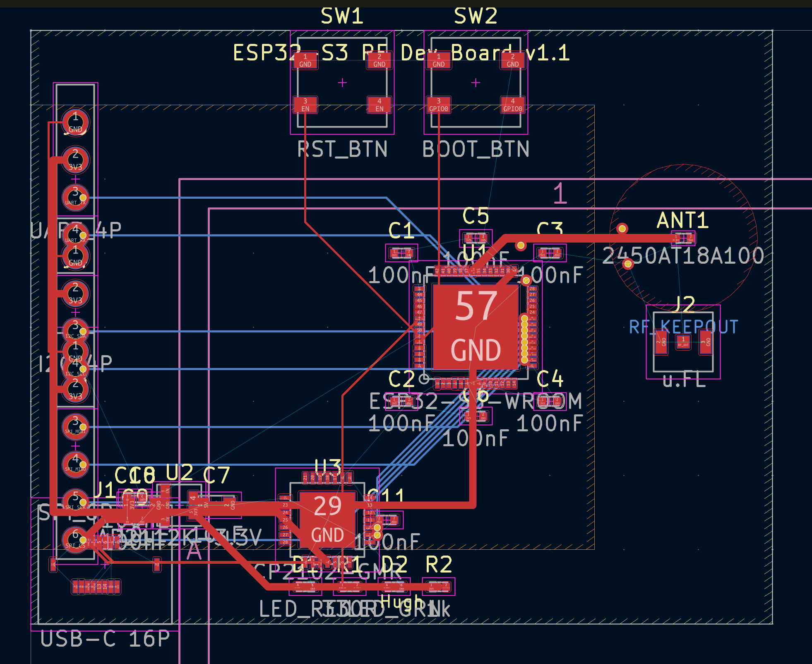This screenshot has height=664, width=812.
Task: Click the EN pad 3 of SW1
Action: [305, 106]
